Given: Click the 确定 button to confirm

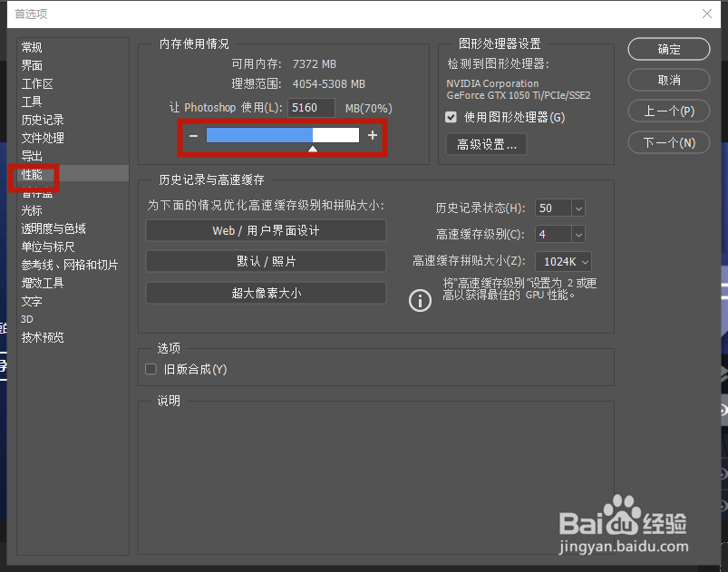Looking at the screenshot, I should click(x=668, y=49).
